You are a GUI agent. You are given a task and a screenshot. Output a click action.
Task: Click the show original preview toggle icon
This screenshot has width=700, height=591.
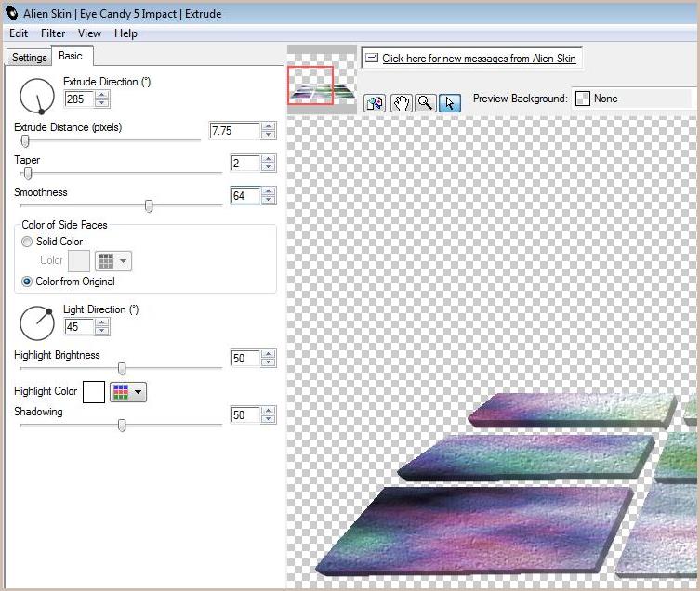(x=375, y=103)
